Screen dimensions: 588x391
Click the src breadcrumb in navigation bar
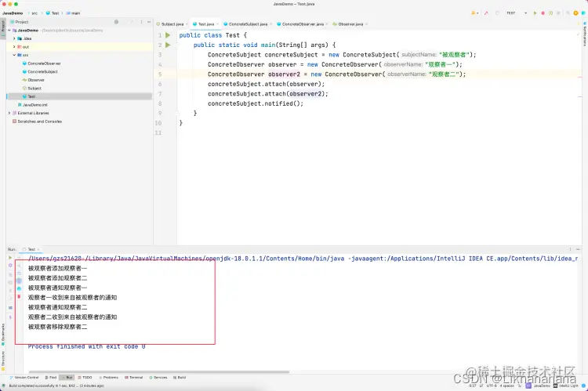(34, 13)
